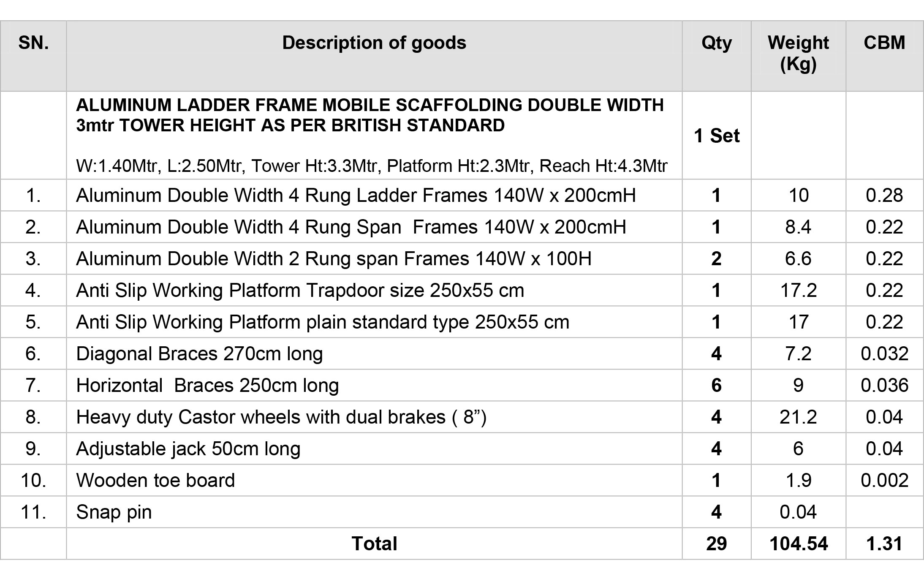Click the weight value 17.2

tap(798, 291)
